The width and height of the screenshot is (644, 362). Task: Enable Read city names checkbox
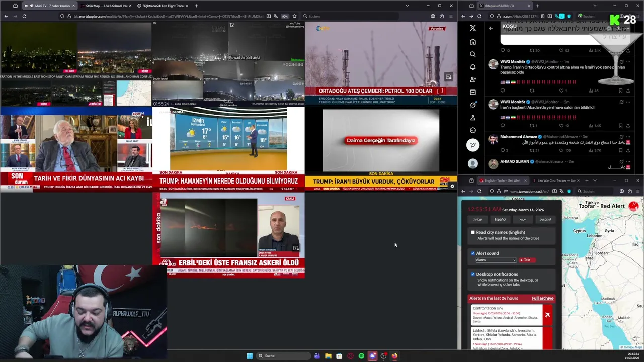click(473, 232)
